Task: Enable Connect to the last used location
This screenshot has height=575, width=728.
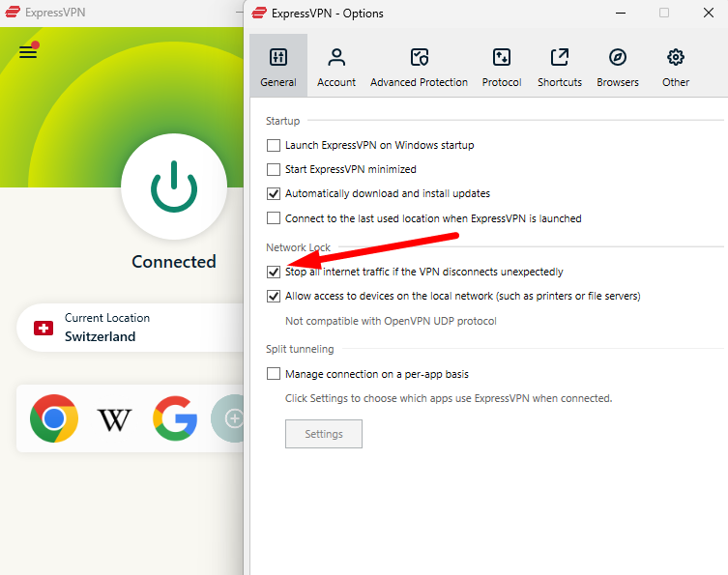Action: coord(274,218)
